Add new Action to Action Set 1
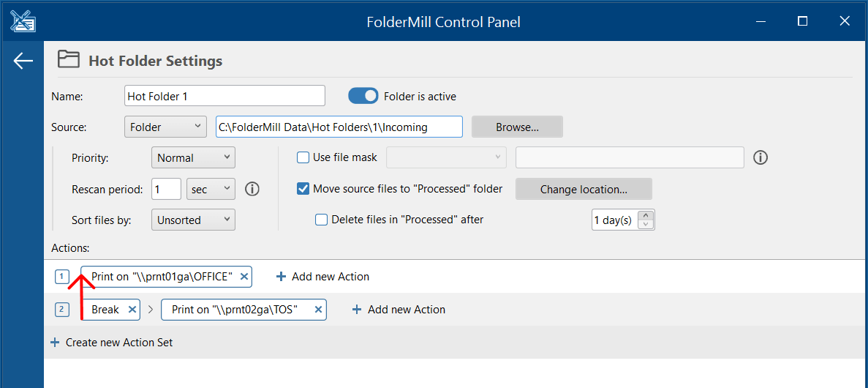 pyautogui.click(x=322, y=277)
